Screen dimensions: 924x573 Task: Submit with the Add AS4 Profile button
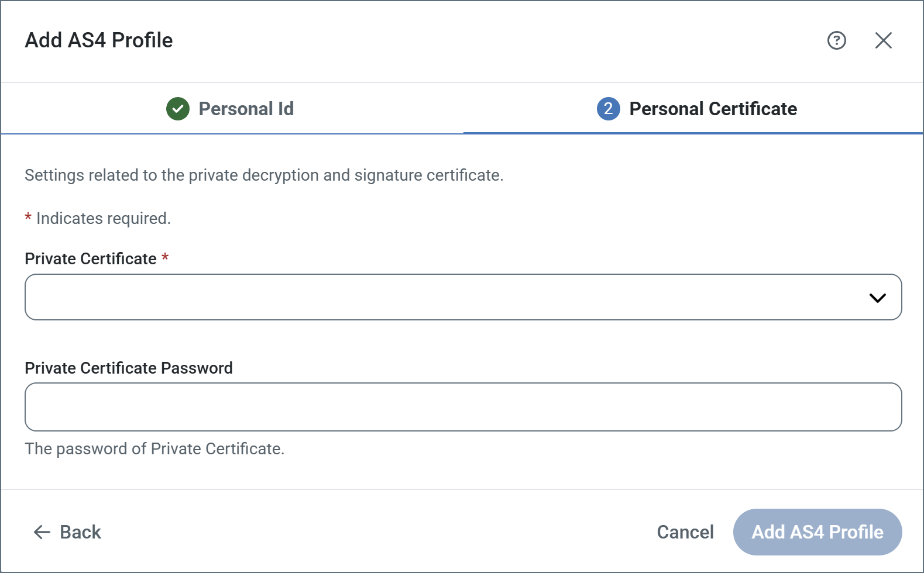tap(817, 532)
